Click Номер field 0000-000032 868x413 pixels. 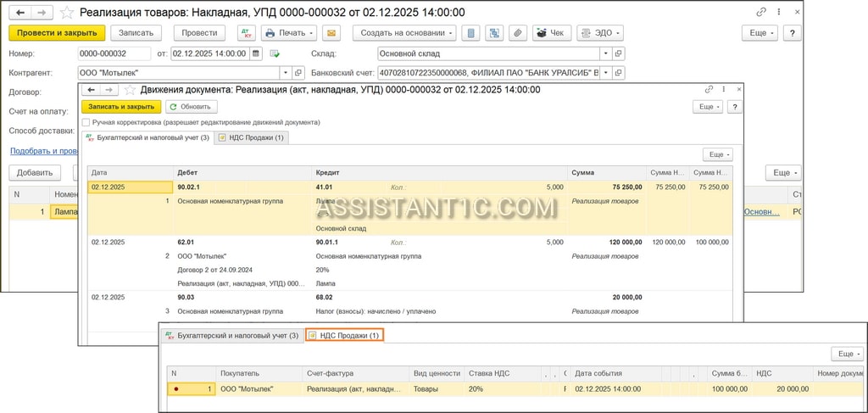click(x=114, y=53)
